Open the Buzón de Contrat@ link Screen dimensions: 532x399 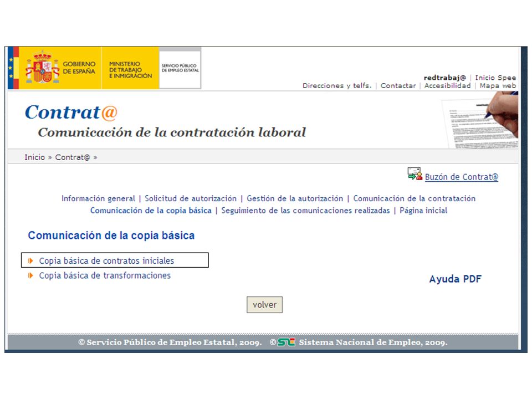pyautogui.click(x=462, y=177)
